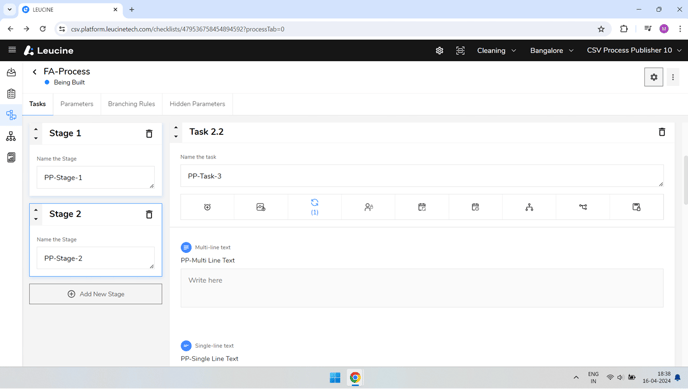The width and height of the screenshot is (688, 389).
Task: Open process settings gear button
Action: pyautogui.click(x=653, y=77)
